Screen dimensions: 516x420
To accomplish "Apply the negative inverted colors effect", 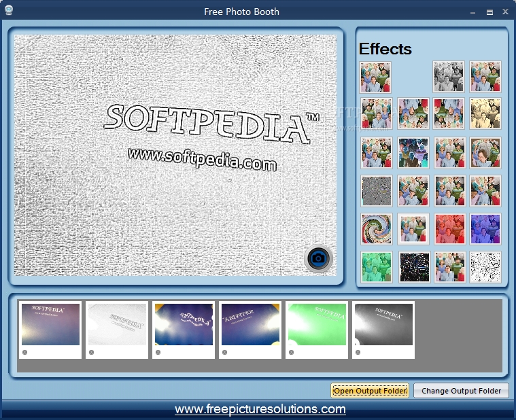I will 413,153.
